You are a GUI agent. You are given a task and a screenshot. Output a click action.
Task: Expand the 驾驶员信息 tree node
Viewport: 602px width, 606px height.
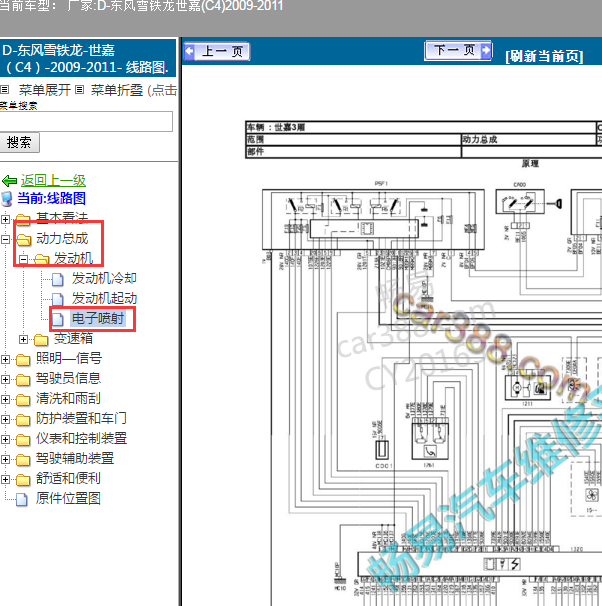click(x=5, y=380)
